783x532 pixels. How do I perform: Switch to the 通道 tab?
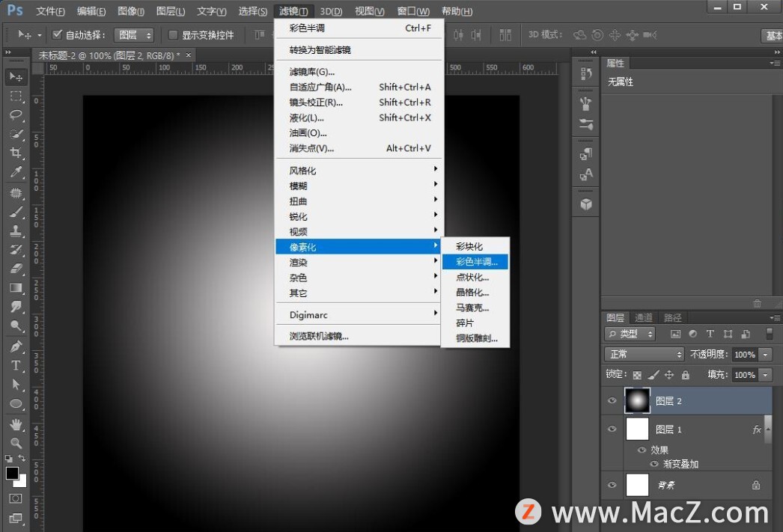click(643, 317)
